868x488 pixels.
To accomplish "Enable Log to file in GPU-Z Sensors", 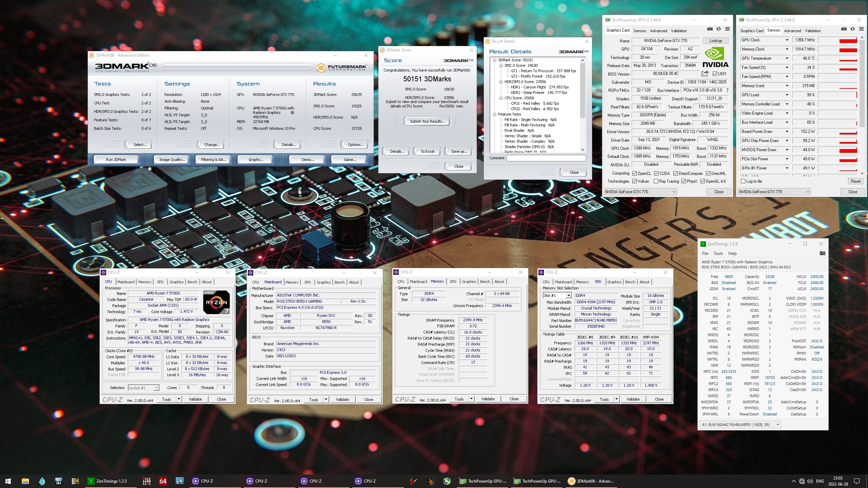I will coord(743,181).
